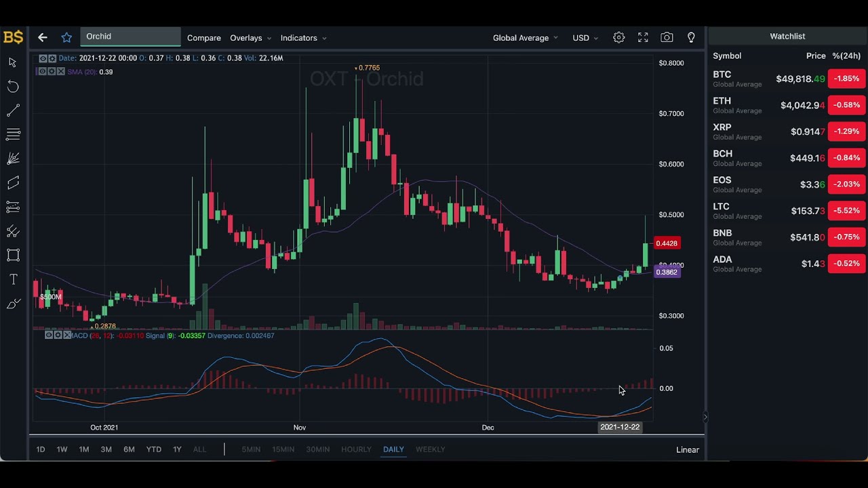Click the B$ logo icon
868x488 pixels.
pos(13,37)
